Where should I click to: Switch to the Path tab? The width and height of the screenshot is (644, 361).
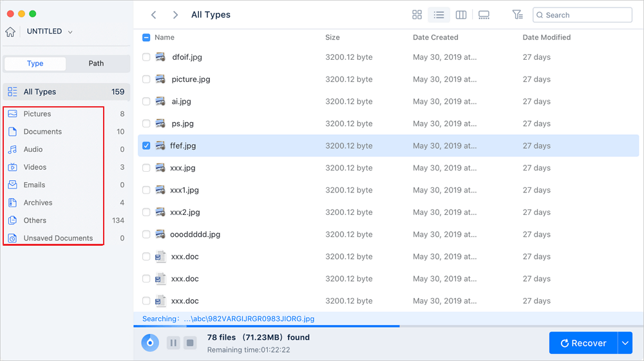96,63
